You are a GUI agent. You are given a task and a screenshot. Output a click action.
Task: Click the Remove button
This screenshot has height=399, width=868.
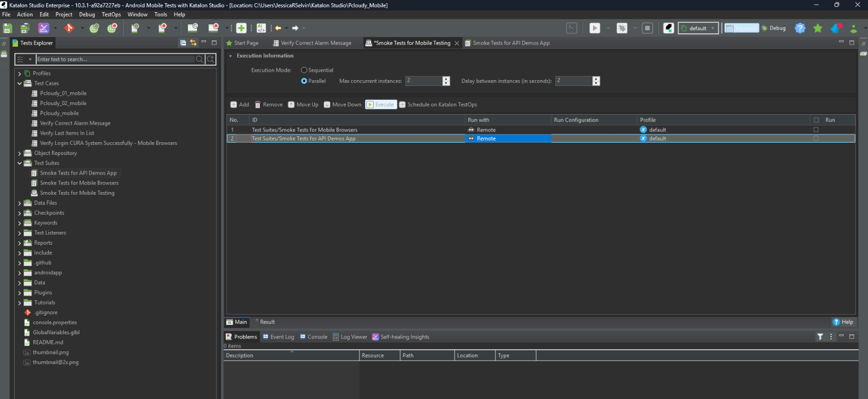[269, 105]
